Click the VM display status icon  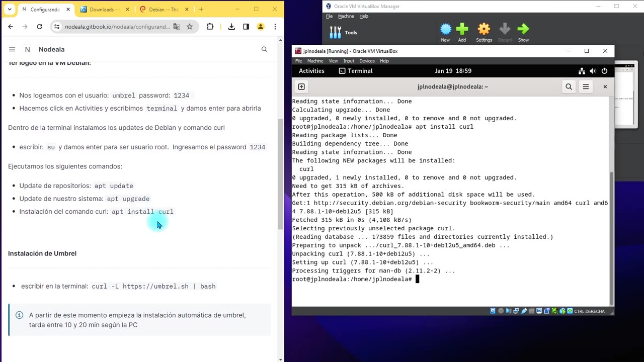click(539, 311)
